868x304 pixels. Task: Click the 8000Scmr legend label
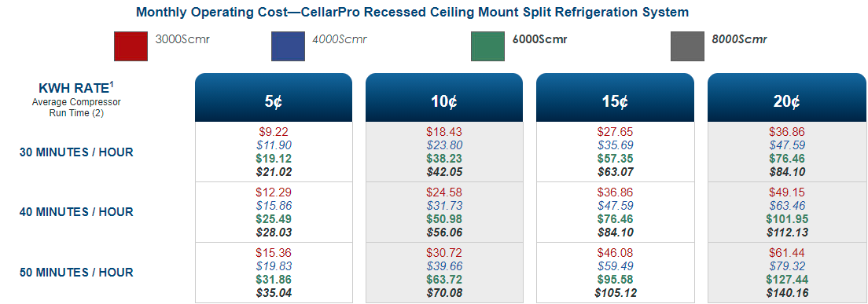pyautogui.click(x=740, y=40)
